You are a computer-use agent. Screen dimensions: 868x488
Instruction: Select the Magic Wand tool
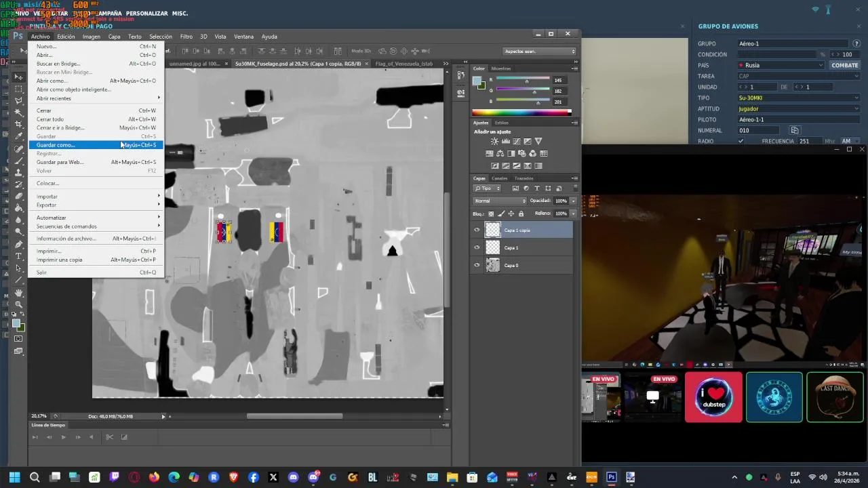19,112
